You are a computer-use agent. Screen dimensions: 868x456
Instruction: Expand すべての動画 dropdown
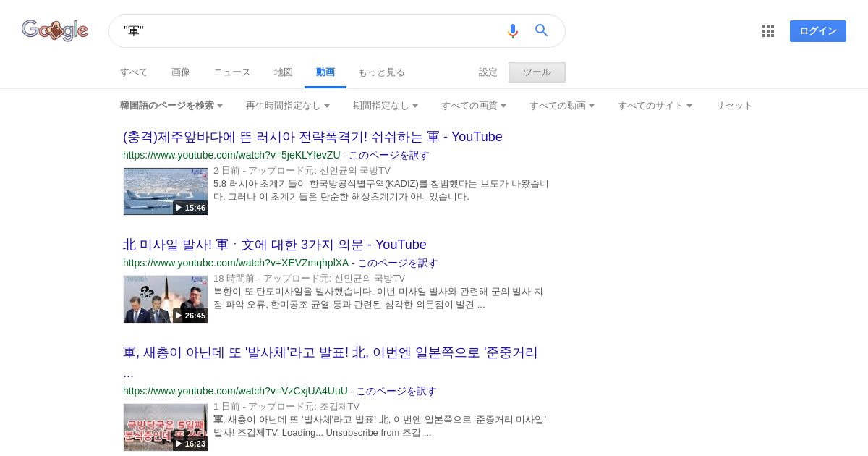(562, 106)
